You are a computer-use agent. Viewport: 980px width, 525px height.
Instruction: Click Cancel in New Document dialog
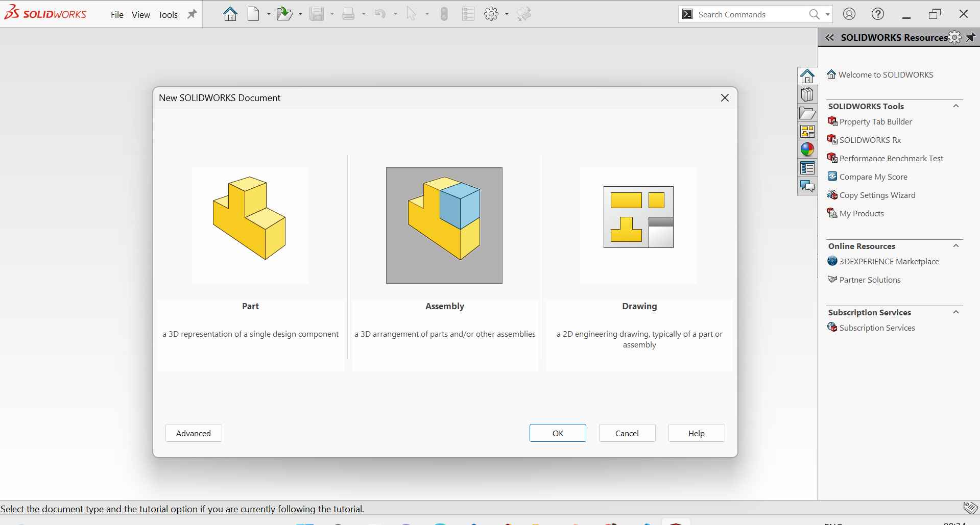pyautogui.click(x=627, y=433)
